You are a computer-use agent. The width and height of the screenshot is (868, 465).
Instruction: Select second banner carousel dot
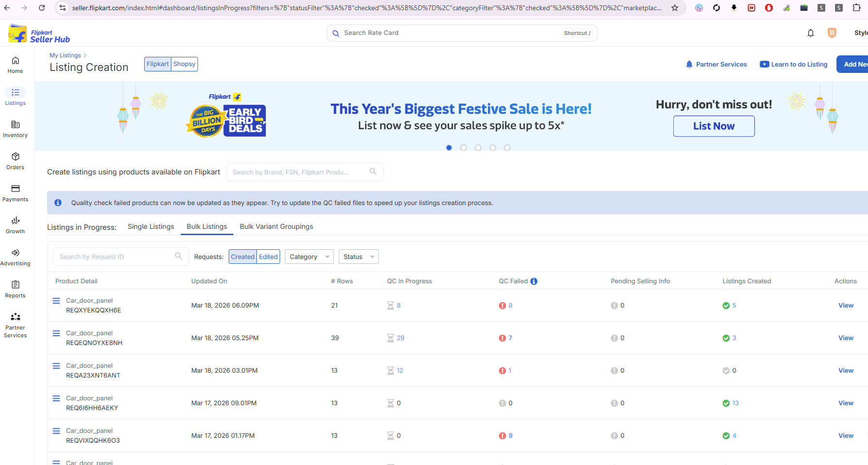(x=464, y=148)
